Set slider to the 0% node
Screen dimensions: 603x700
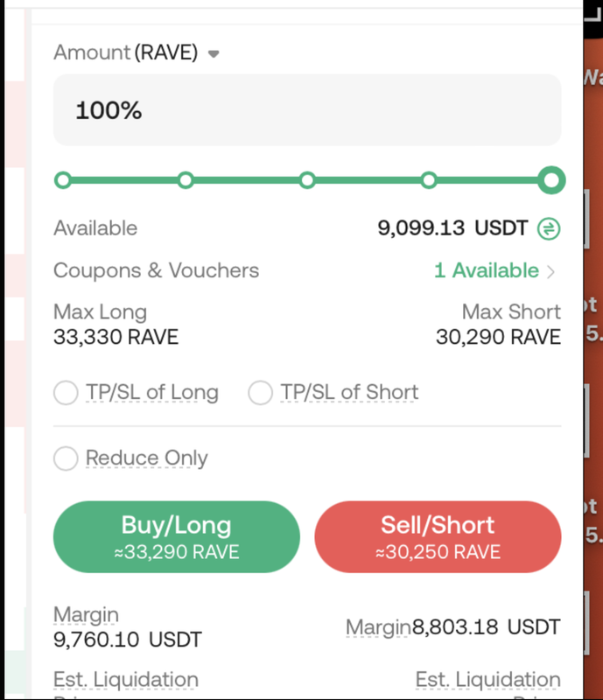coord(63,180)
